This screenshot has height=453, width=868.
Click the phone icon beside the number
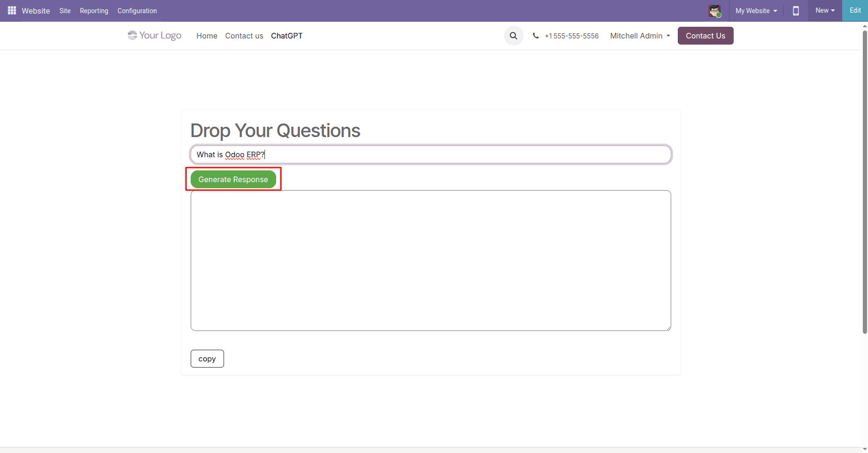point(535,36)
